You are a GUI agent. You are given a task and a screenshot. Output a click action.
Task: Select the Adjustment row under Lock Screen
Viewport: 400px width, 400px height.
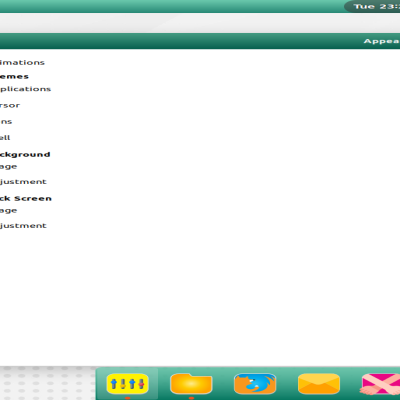tap(23, 226)
